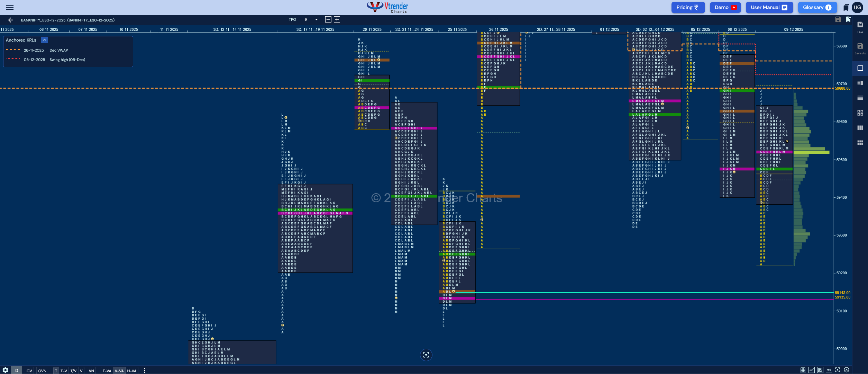
Task: Click the orange Dec VWAP line swatch in legend
Action: 13,50
